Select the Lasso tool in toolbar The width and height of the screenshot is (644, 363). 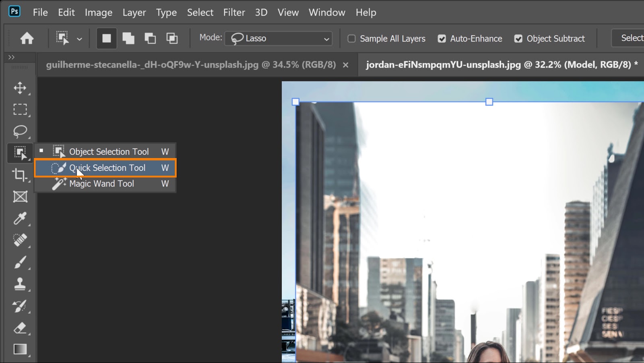[20, 131]
